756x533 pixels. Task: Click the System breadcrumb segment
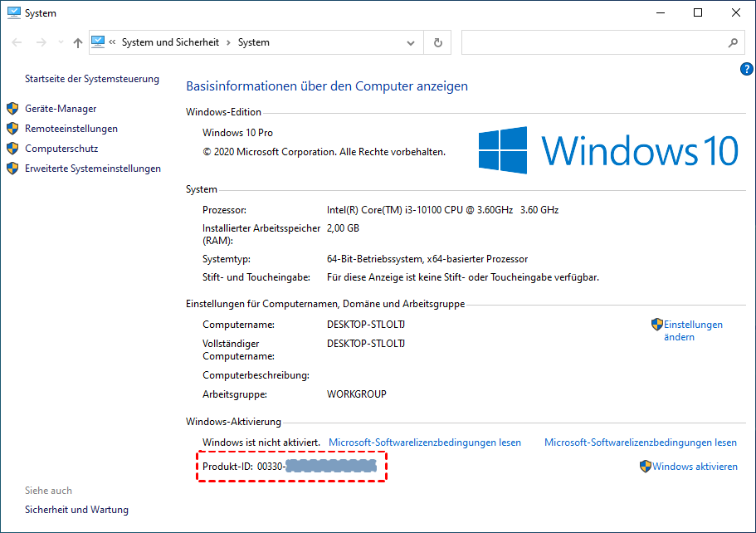254,42
